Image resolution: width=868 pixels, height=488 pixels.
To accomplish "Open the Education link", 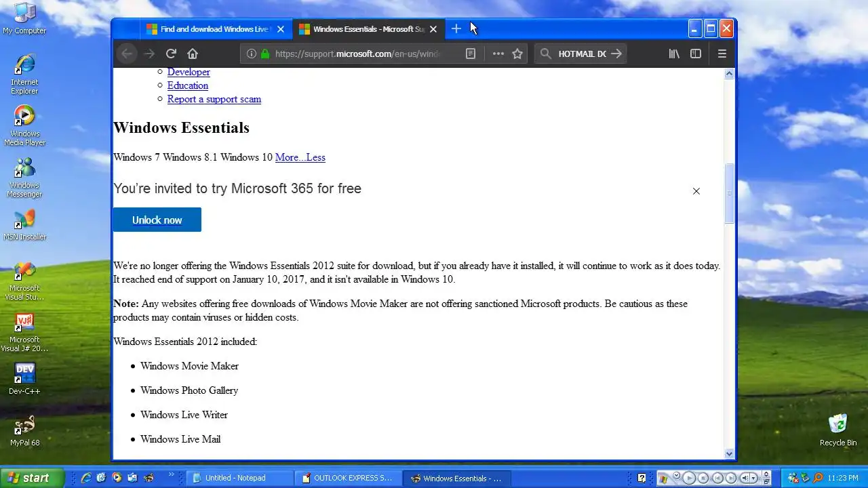I will 188,85.
